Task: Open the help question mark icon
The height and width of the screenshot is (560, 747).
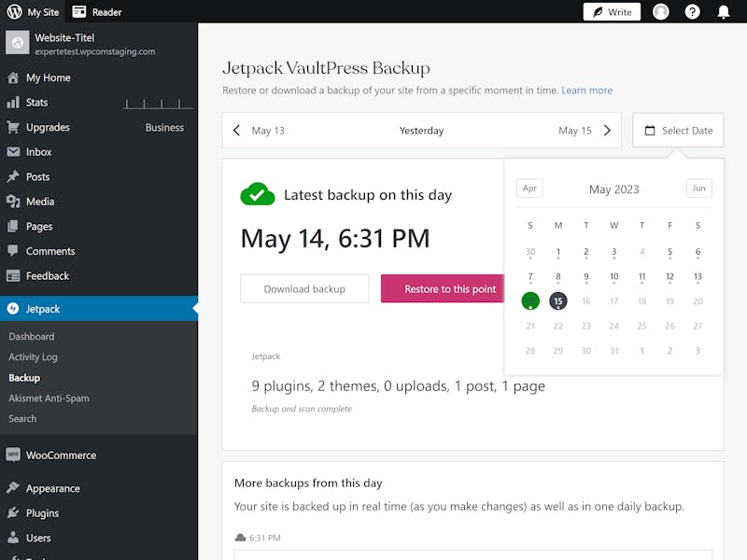Action: click(x=692, y=11)
